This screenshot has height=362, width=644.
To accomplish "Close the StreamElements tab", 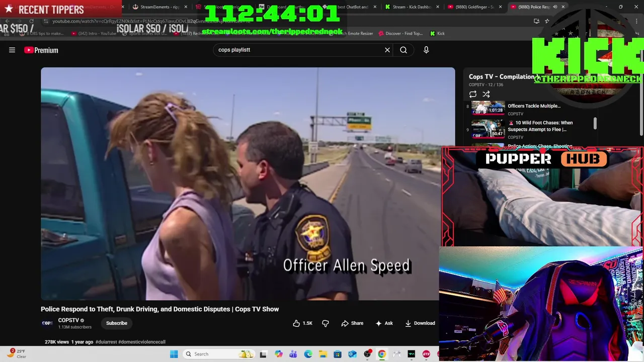I will tap(186, 7).
